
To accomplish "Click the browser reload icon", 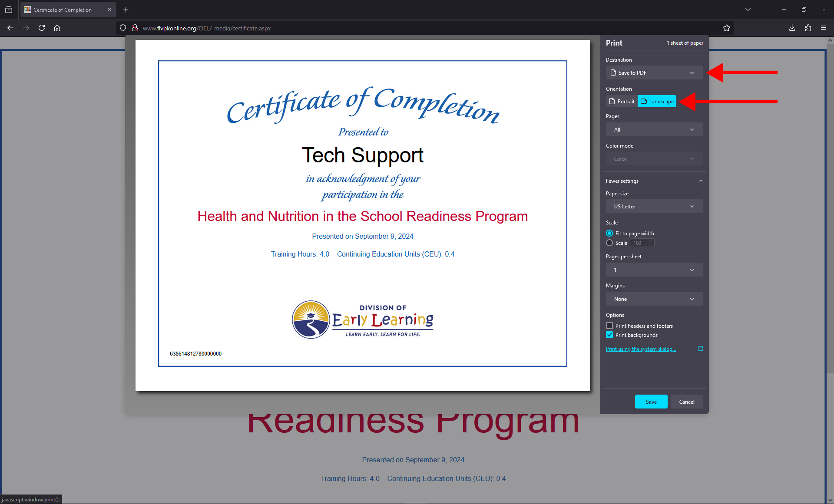I will click(x=42, y=28).
